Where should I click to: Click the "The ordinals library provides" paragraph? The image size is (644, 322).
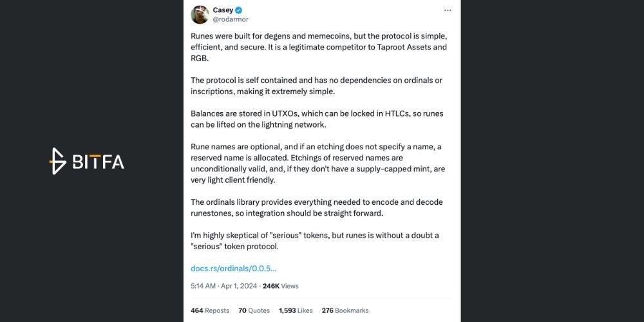point(317,208)
